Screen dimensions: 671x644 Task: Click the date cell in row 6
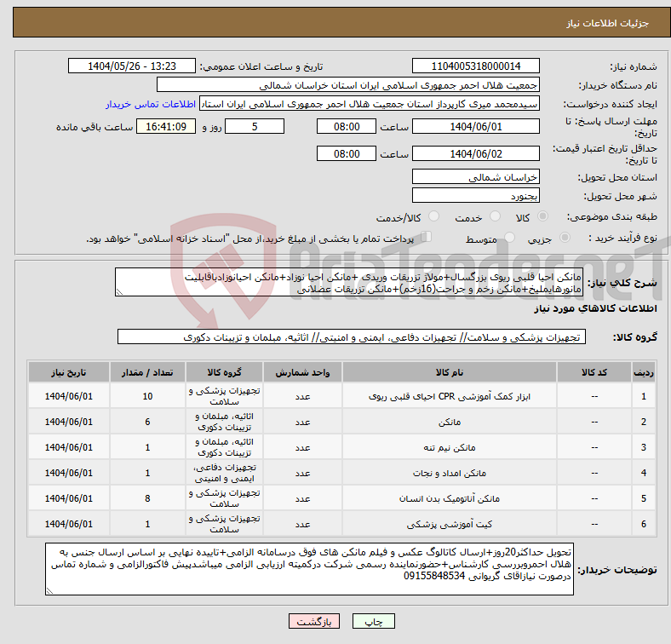[x=69, y=524]
